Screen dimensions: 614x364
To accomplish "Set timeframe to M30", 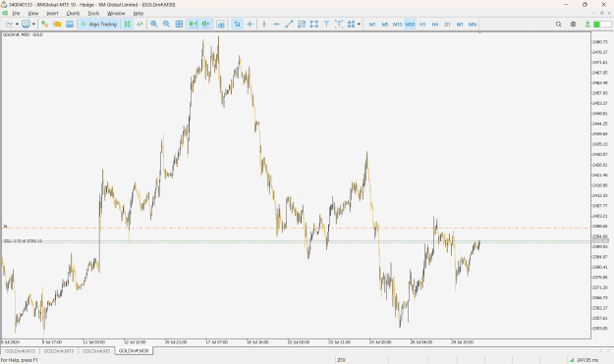I will pyautogui.click(x=410, y=25).
